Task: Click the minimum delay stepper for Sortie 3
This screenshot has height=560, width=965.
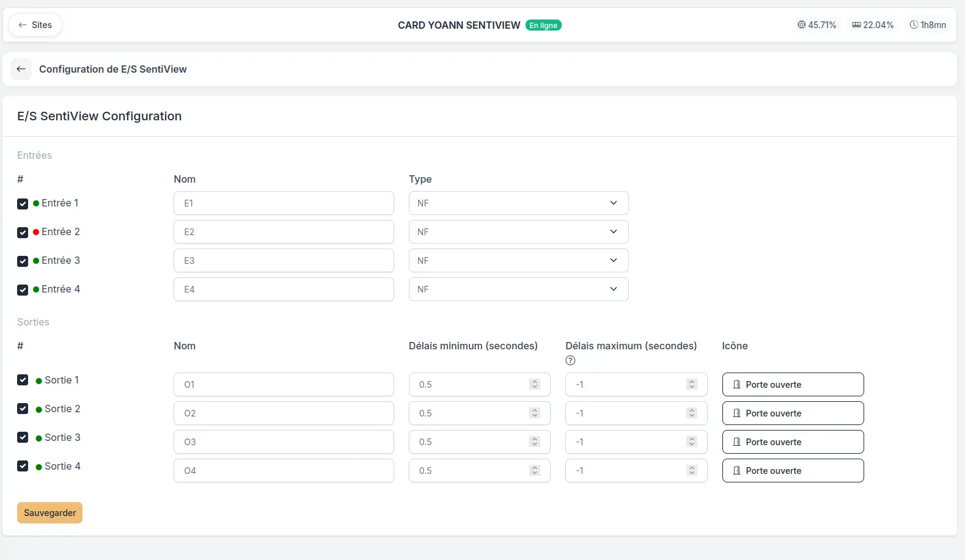Action: click(535, 442)
